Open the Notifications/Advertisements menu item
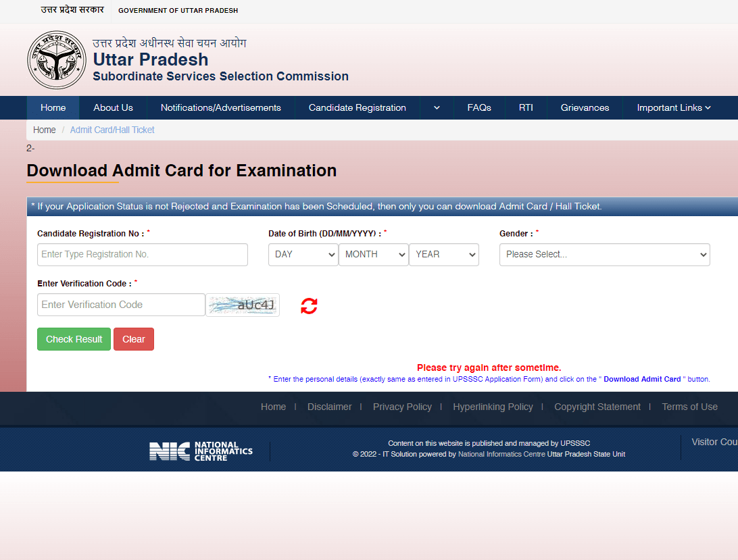This screenshot has height=560, width=738. [220, 108]
